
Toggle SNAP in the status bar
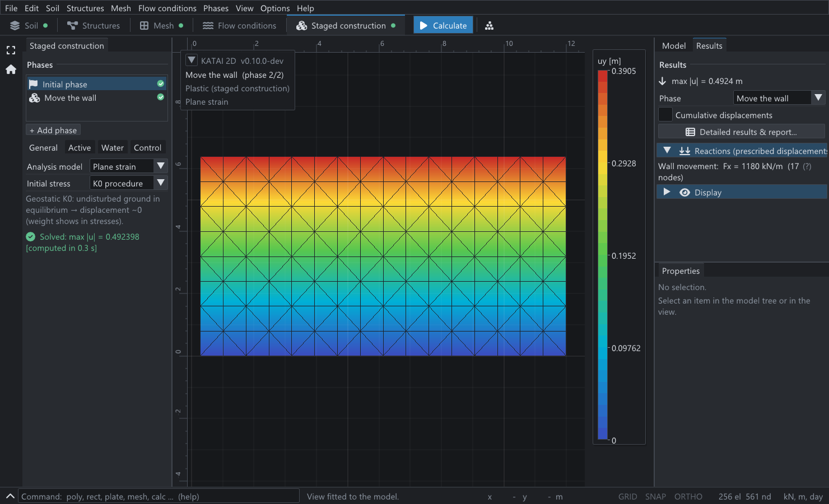[655, 497]
